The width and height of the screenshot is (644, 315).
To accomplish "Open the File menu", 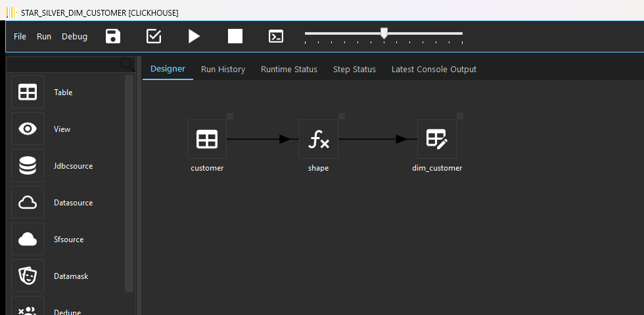I will click(x=20, y=37).
